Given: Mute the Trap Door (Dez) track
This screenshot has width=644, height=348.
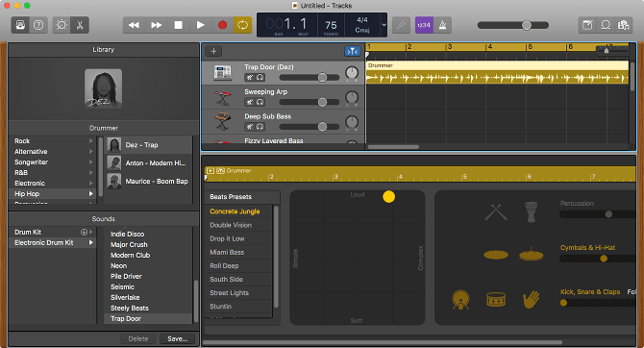Looking at the screenshot, I should pyautogui.click(x=250, y=77).
